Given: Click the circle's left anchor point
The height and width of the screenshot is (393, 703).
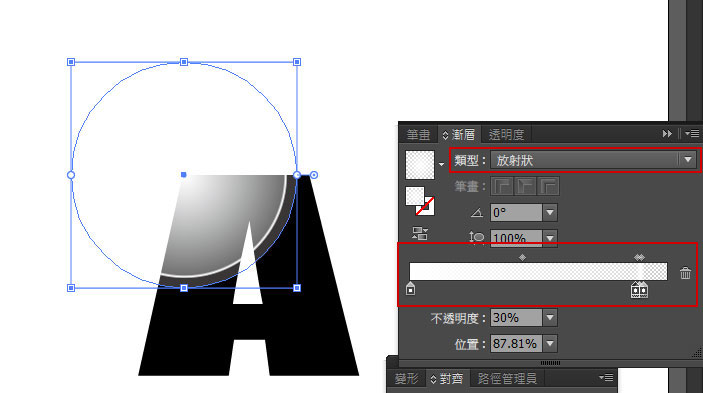Looking at the screenshot, I should click(71, 175).
